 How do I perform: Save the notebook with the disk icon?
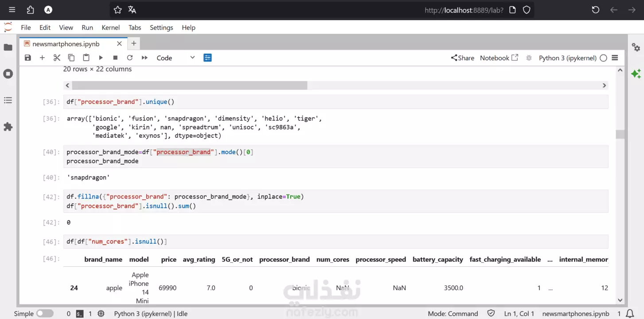pos(28,58)
